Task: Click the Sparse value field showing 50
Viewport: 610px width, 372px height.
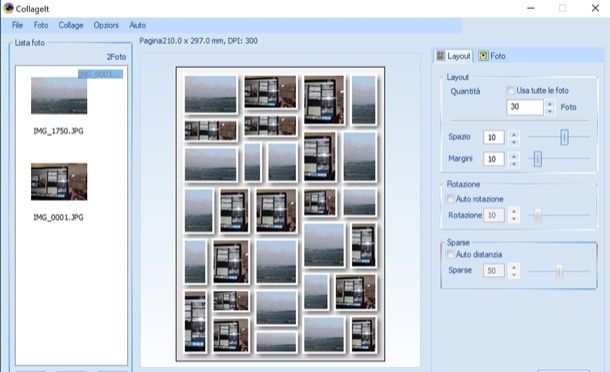Action: 494,271
